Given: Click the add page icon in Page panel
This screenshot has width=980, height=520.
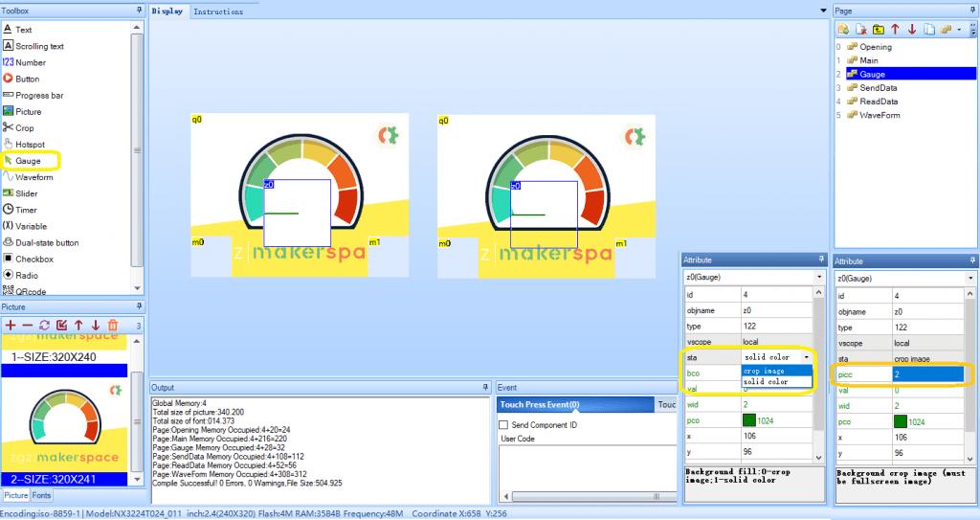Looking at the screenshot, I should pyautogui.click(x=842, y=29).
